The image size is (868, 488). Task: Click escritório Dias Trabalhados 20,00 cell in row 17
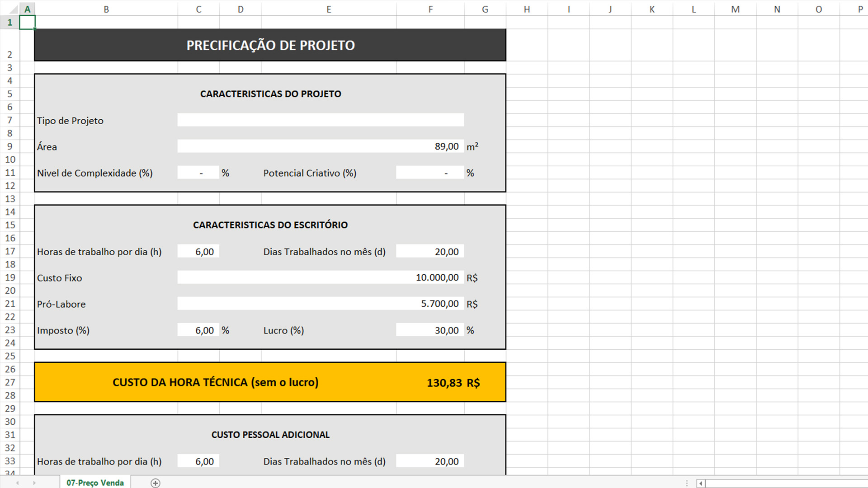point(430,251)
